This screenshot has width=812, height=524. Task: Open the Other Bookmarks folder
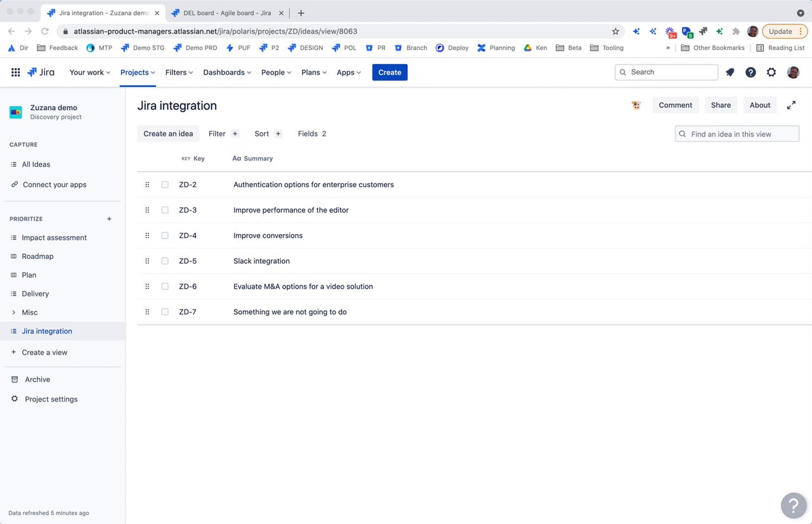[x=712, y=48]
